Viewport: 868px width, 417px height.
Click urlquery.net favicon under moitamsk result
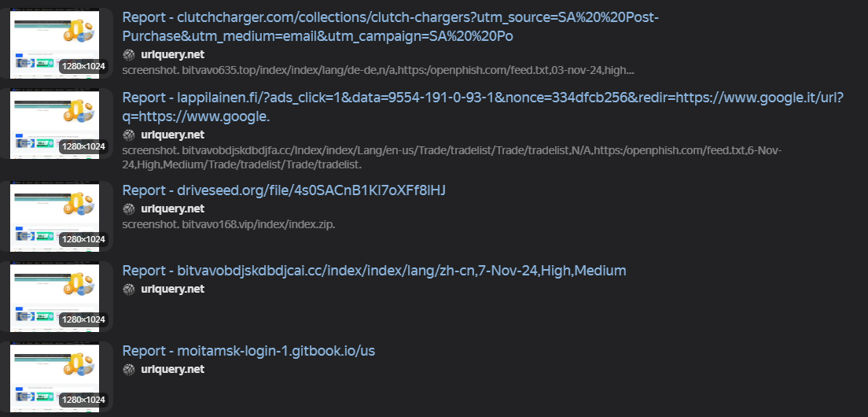click(129, 369)
